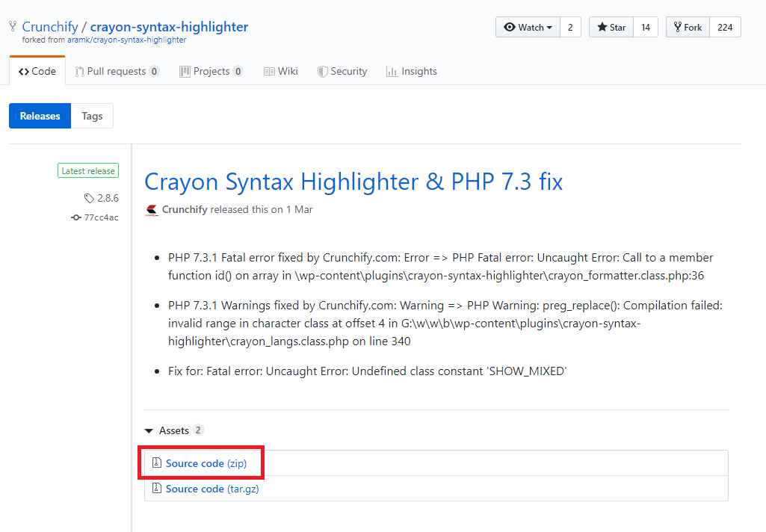Image resolution: width=766 pixels, height=532 pixels.
Task: Open the Crunchify owner link
Action: (50, 27)
